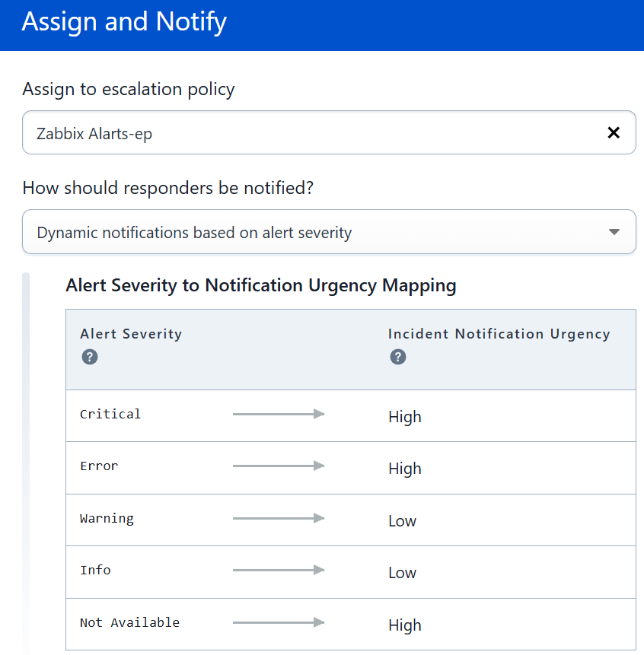Click the arrow in the Info row
This screenshot has width=644, height=655.
click(279, 570)
